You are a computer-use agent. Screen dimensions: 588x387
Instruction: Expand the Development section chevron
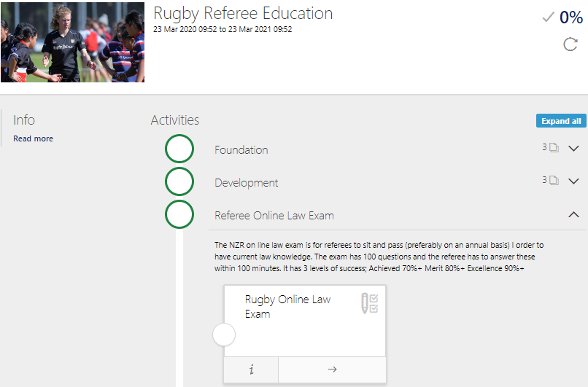coord(573,181)
